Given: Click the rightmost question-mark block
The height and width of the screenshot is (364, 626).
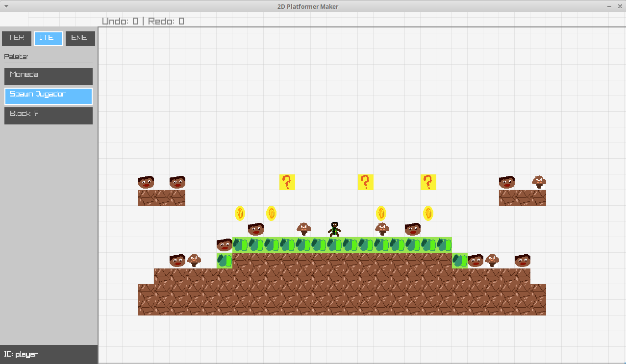Looking at the screenshot, I should click(x=428, y=182).
